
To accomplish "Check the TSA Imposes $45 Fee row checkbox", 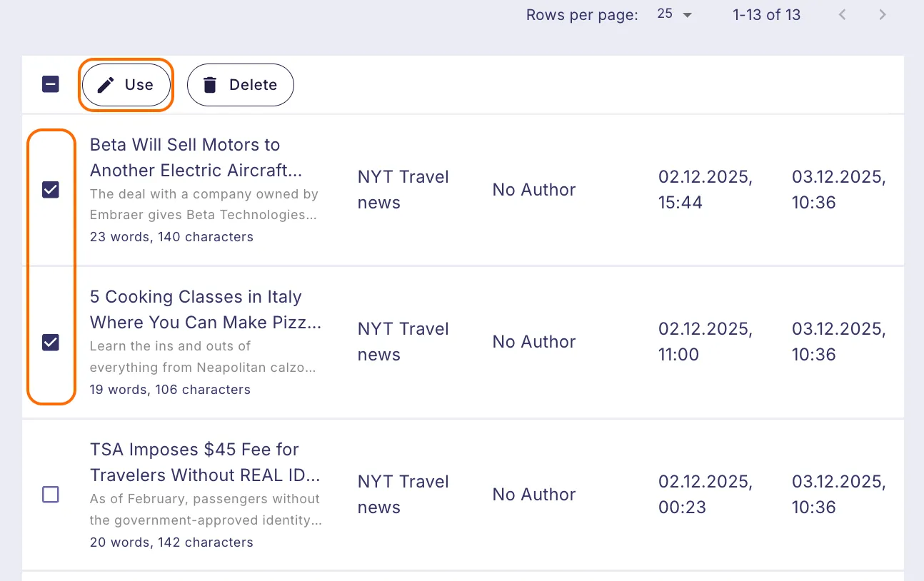I will pos(51,495).
